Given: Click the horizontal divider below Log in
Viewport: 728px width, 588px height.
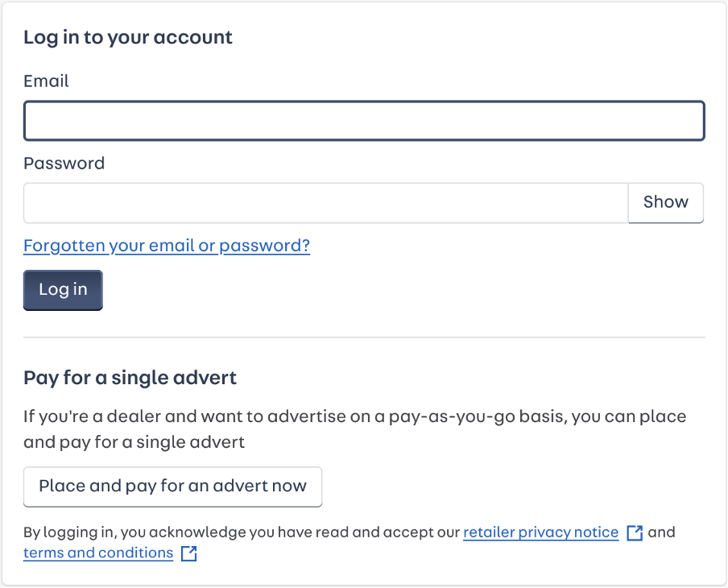Looking at the screenshot, I should [365, 337].
